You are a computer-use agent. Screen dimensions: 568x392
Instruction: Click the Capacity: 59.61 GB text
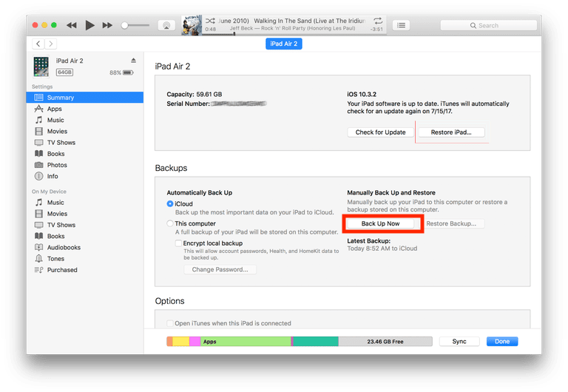tap(195, 94)
